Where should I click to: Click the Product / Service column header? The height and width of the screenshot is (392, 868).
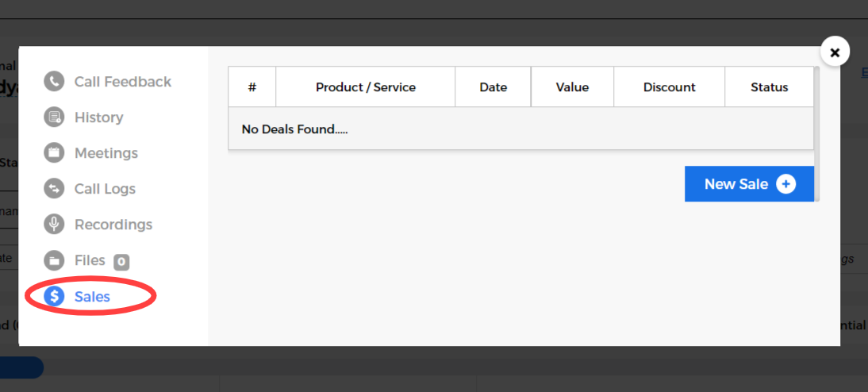(x=365, y=87)
